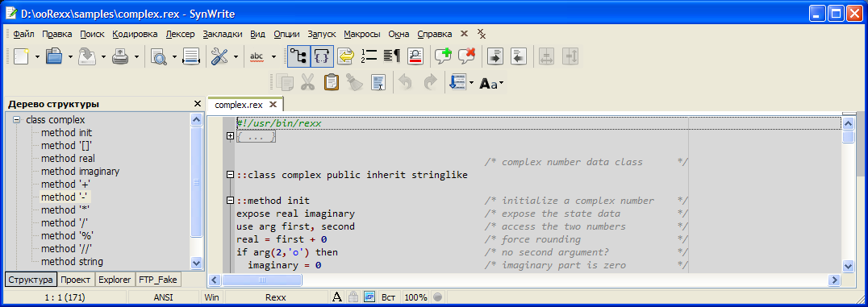
Task: Toggle code folding braces button
Action: click(322, 56)
